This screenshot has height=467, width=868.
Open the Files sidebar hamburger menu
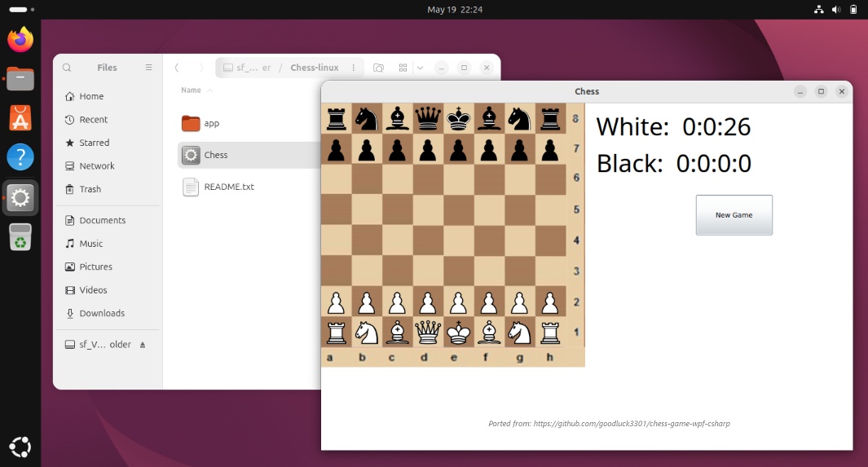click(148, 68)
